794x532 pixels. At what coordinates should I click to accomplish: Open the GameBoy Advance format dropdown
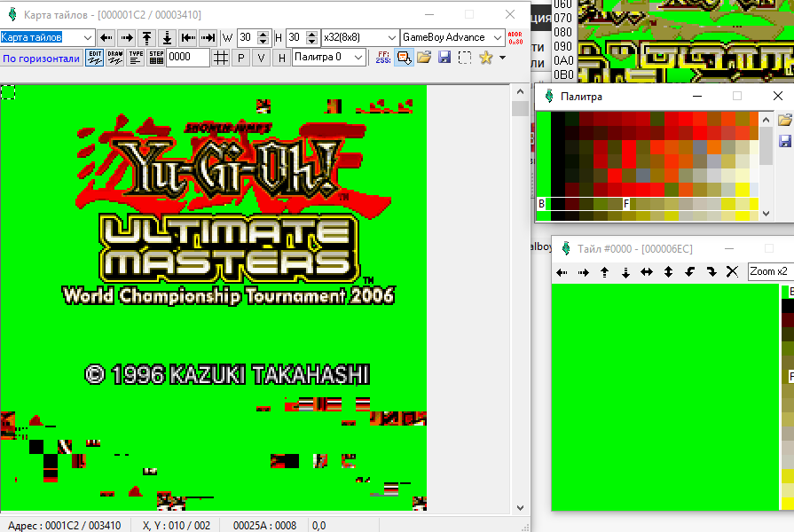(498, 37)
